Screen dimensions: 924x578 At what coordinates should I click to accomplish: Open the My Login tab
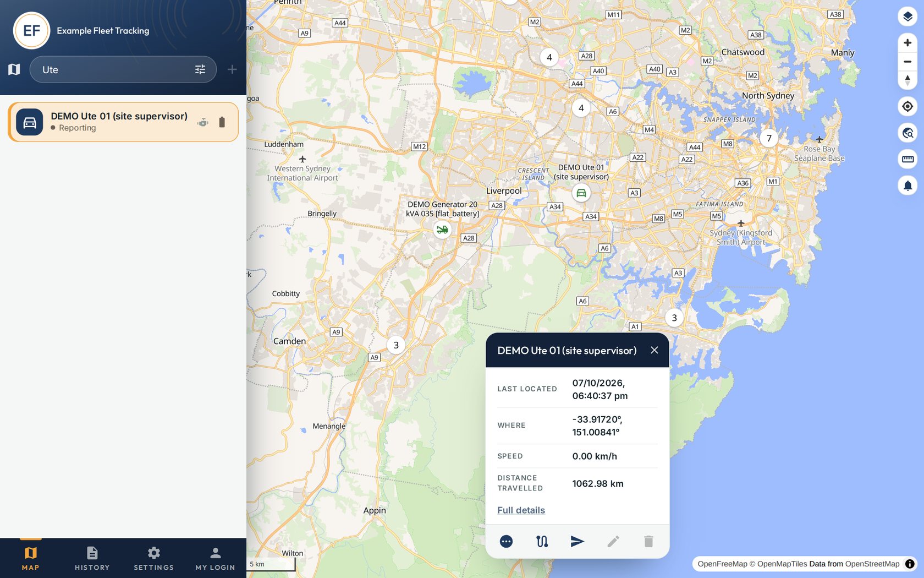click(215, 558)
